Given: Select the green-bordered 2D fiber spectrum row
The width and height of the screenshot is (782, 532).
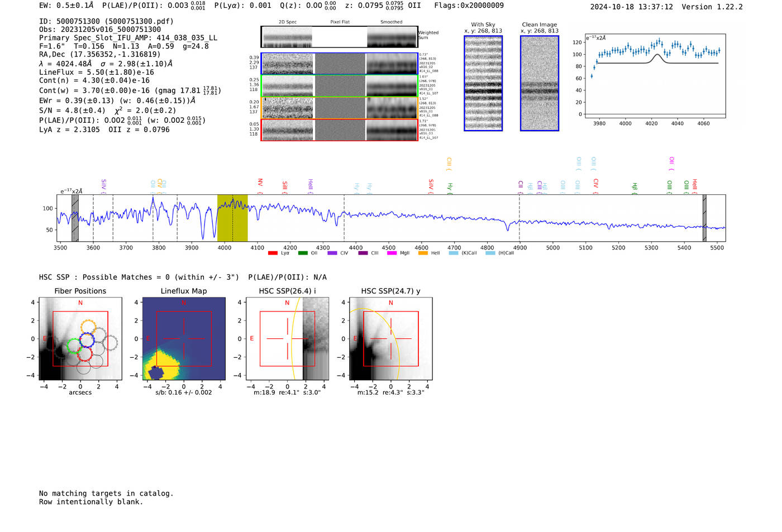Looking at the screenshot, I should pos(340,86).
